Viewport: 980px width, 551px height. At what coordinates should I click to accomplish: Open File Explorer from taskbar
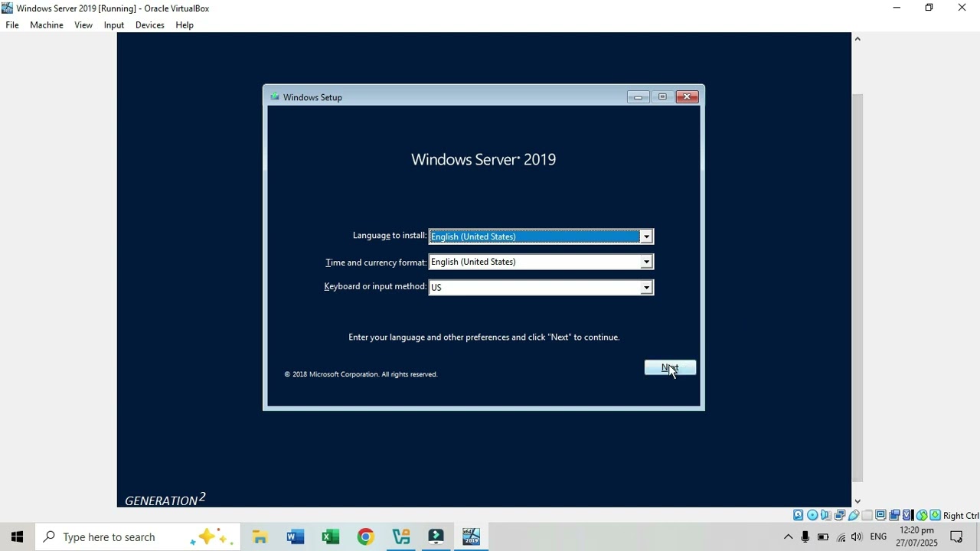pyautogui.click(x=260, y=537)
